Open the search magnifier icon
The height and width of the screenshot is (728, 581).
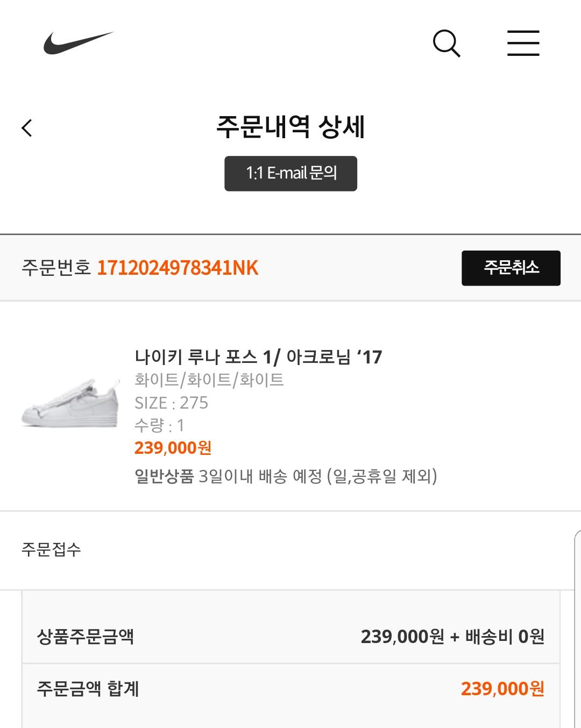pyautogui.click(x=447, y=43)
